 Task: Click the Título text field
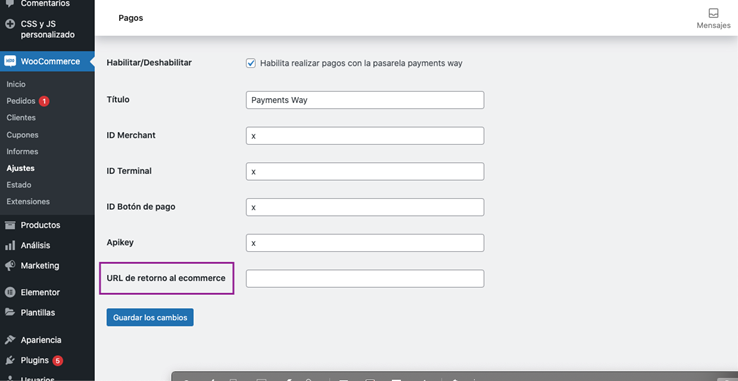(365, 100)
